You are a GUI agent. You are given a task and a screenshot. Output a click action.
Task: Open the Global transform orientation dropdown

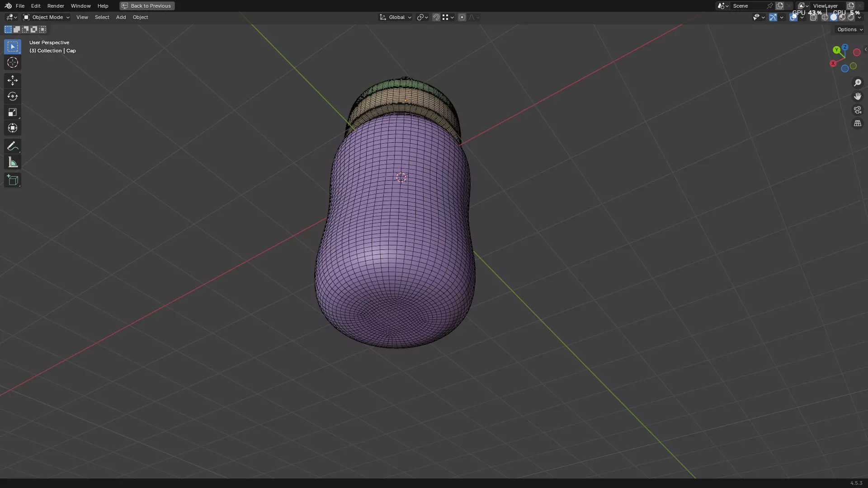[395, 17]
